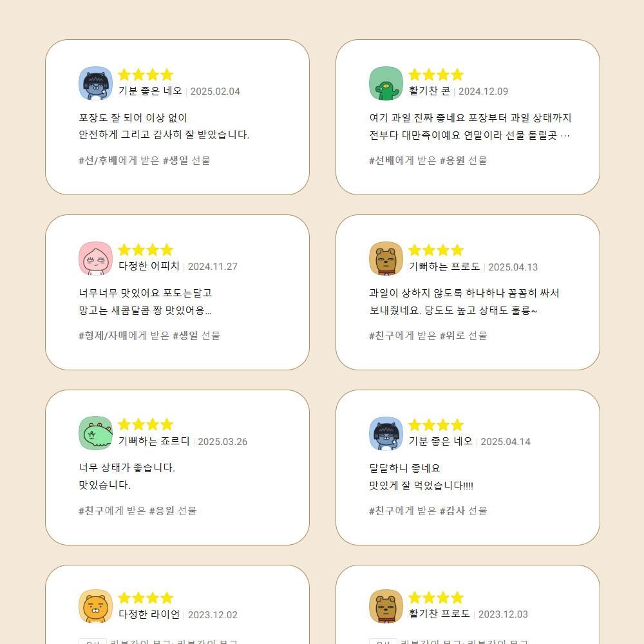This screenshot has width=644, height=644.
Task: Click Neo avatar on the 2025.04.14 review
Action: [x=386, y=434]
